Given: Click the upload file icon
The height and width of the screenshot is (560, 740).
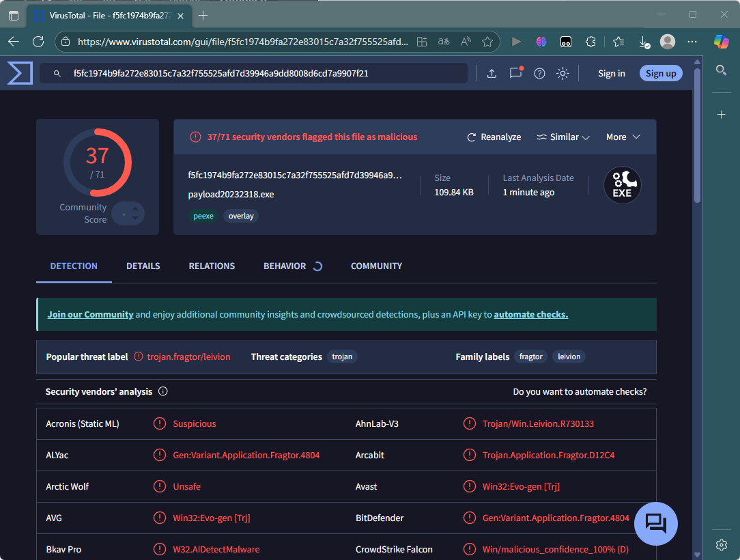Looking at the screenshot, I should [492, 73].
